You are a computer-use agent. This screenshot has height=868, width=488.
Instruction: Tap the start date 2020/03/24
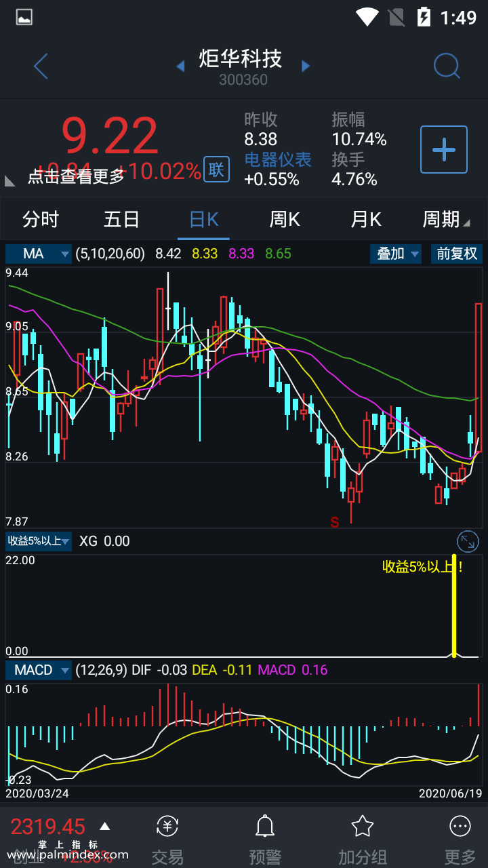pyautogui.click(x=37, y=793)
